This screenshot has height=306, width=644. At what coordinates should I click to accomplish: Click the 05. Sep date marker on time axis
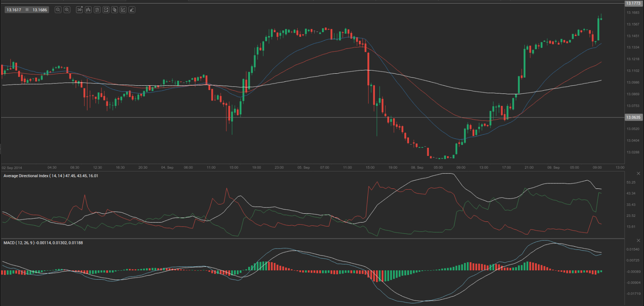click(x=303, y=168)
